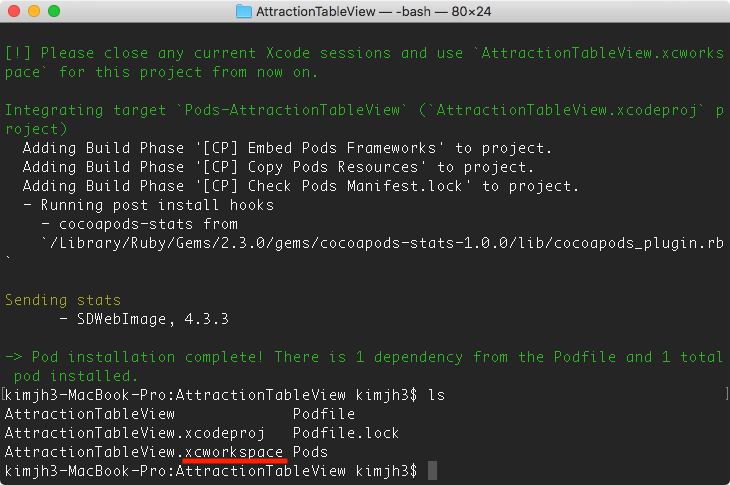Viewport: 730px width, 485px height.
Task: Click the yellow Sending stats text
Action: (62, 300)
